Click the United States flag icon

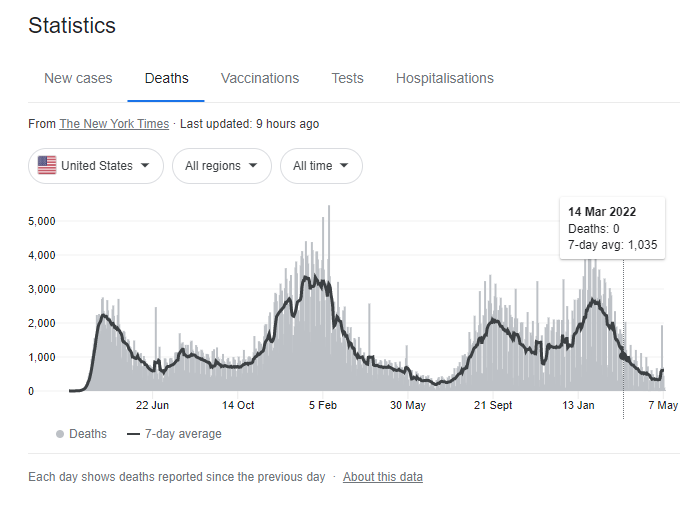tap(47, 165)
